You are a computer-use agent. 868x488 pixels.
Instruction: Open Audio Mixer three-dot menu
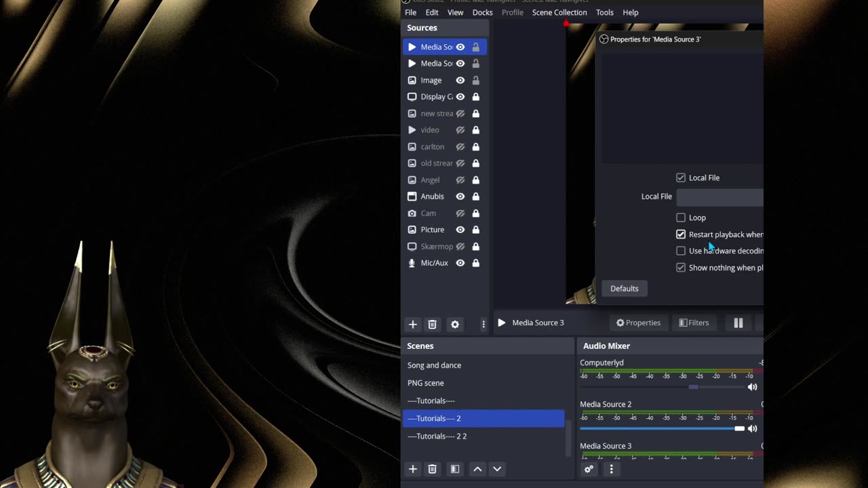tap(611, 469)
